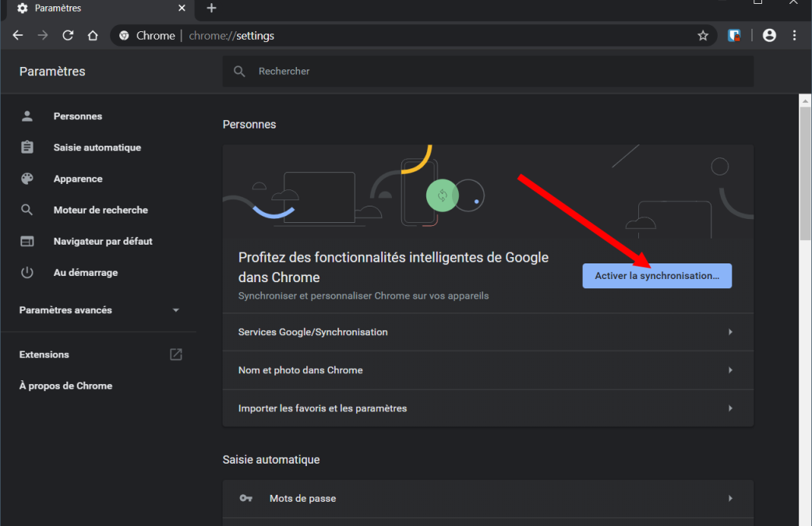
Task: Bookmark this page with star icon
Action: click(703, 36)
